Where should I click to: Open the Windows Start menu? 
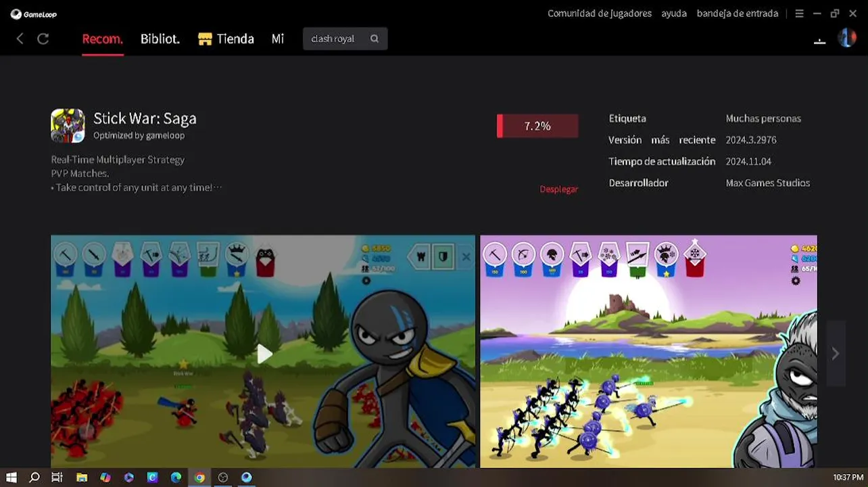[11, 478]
